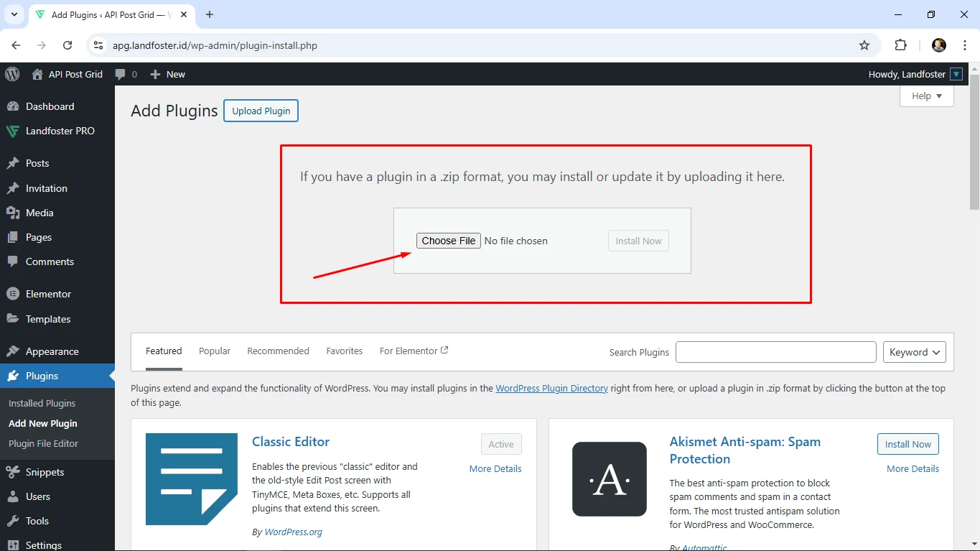Open Installed Plugins submenu
The width and height of the screenshot is (980, 551).
pos(42,403)
